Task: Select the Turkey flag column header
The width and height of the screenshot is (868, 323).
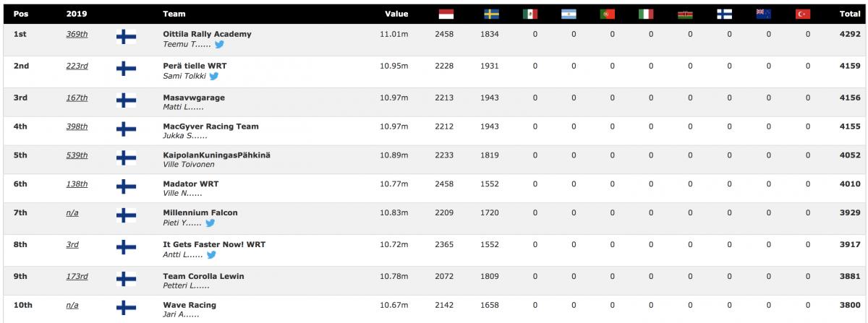Action: 802,14
